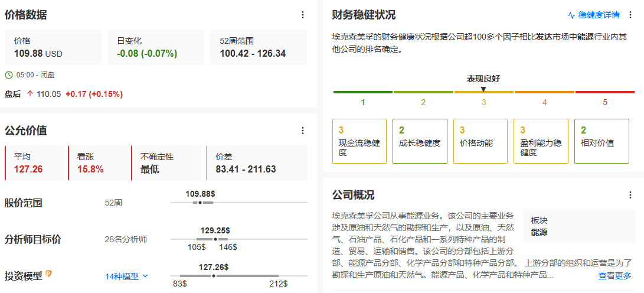Click the pulse icon beside 稳健度详情

[x=571, y=15]
